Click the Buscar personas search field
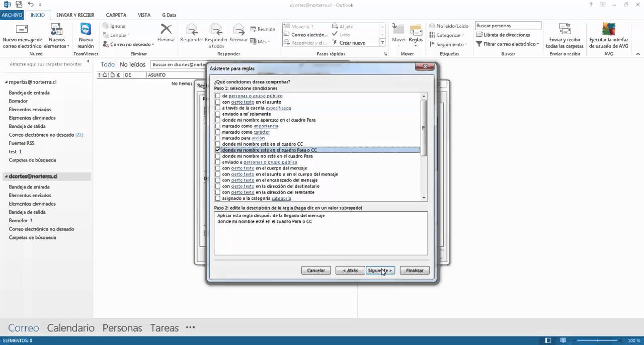Image resolution: width=644 pixels, height=345 pixels. point(508,26)
